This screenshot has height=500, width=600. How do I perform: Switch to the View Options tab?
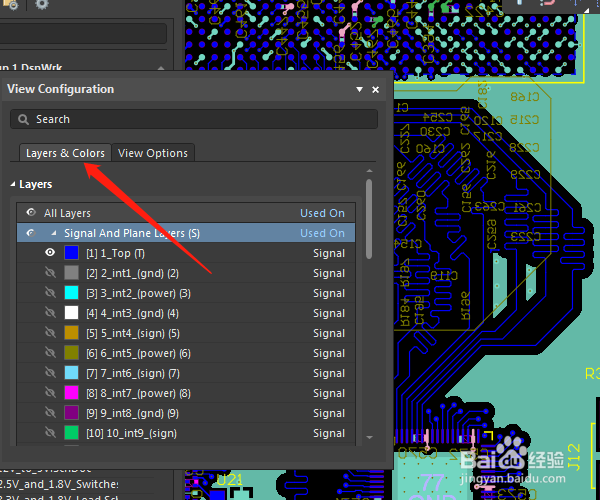click(153, 153)
